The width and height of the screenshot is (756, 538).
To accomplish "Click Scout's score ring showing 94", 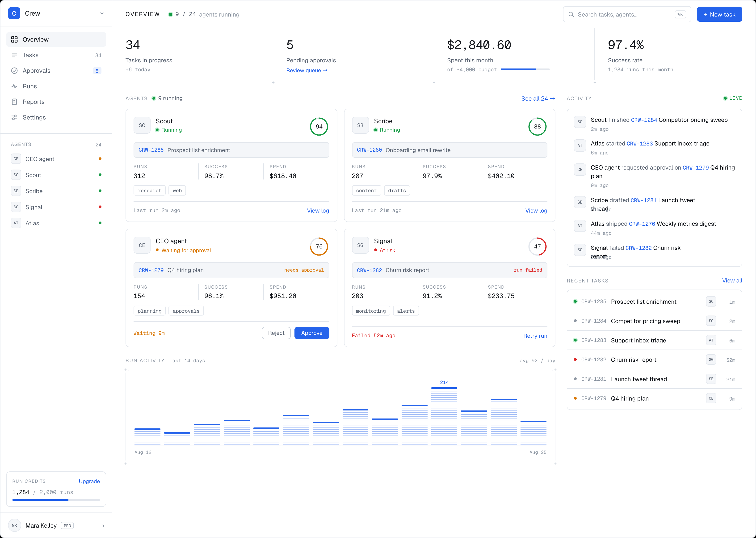I will 319,127.
